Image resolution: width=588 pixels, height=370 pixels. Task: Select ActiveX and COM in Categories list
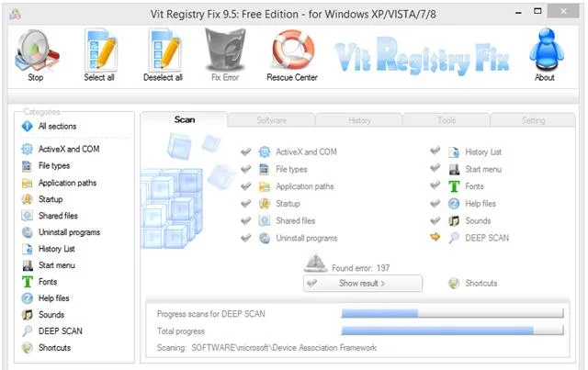tap(61, 150)
